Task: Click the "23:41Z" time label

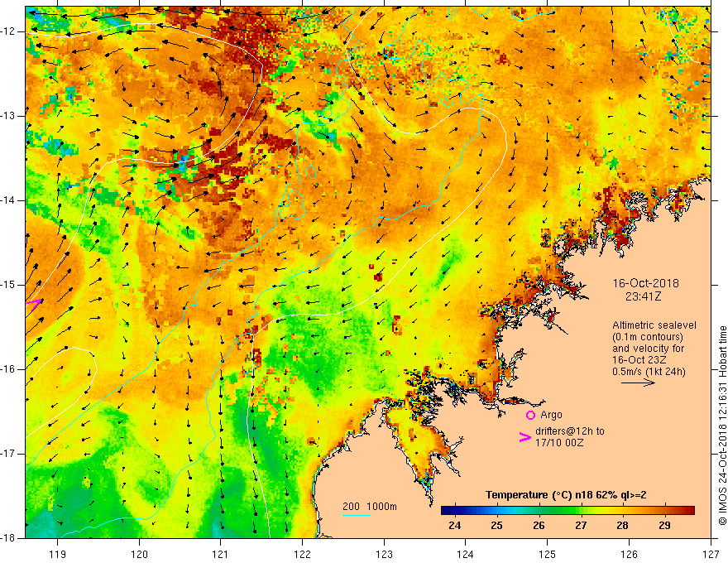Action: coord(643,296)
